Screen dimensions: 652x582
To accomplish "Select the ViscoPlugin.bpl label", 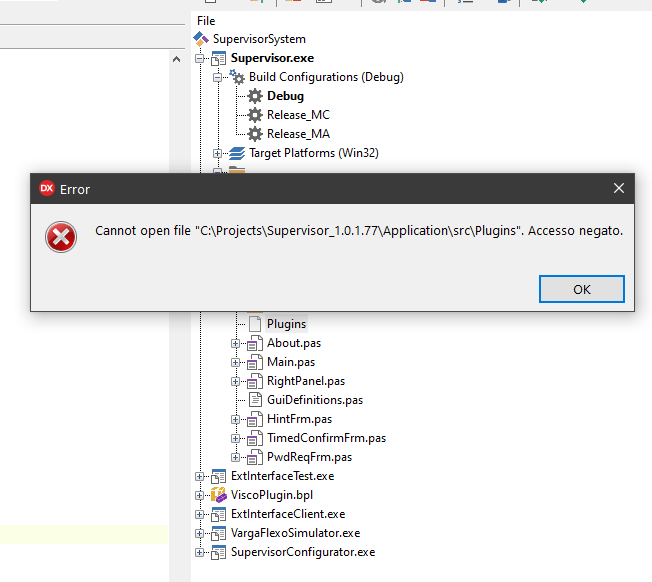I will click(x=272, y=495).
